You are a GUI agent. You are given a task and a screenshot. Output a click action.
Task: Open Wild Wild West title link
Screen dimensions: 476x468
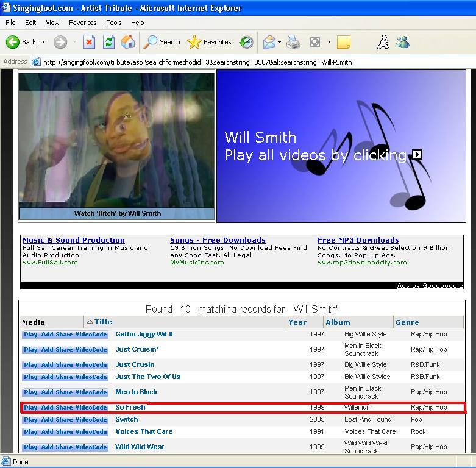click(x=140, y=447)
